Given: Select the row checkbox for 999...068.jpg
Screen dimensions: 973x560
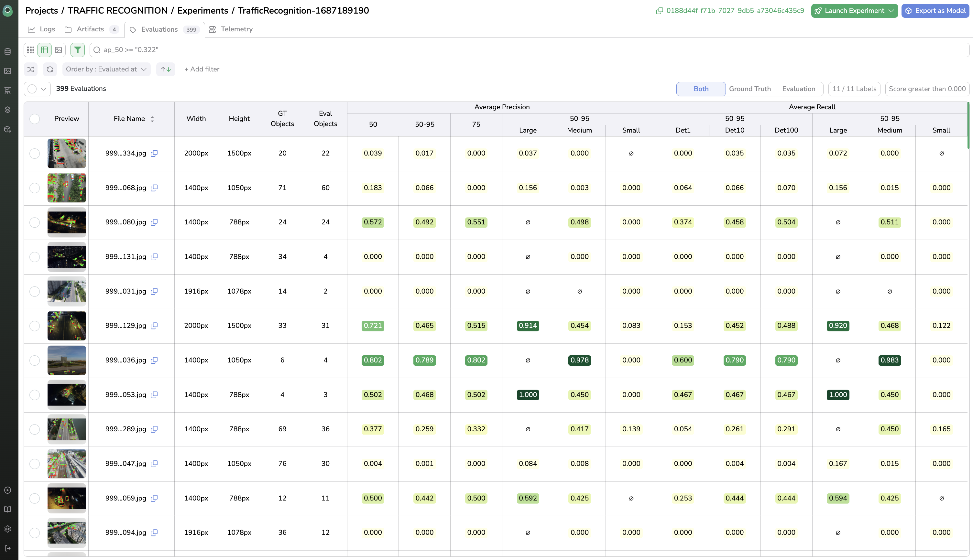Looking at the screenshot, I should tap(35, 188).
